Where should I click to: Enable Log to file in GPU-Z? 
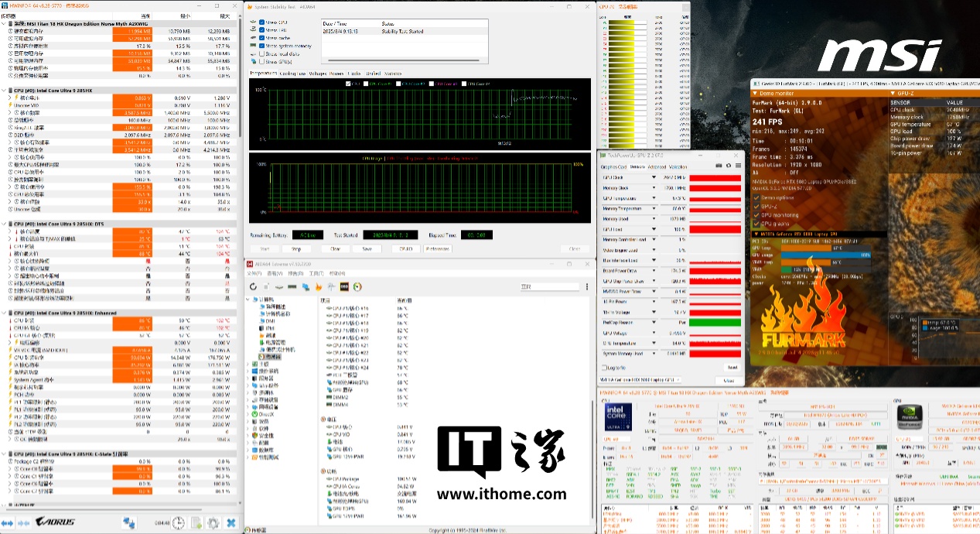pyautogui.click(x=606, y=368)
